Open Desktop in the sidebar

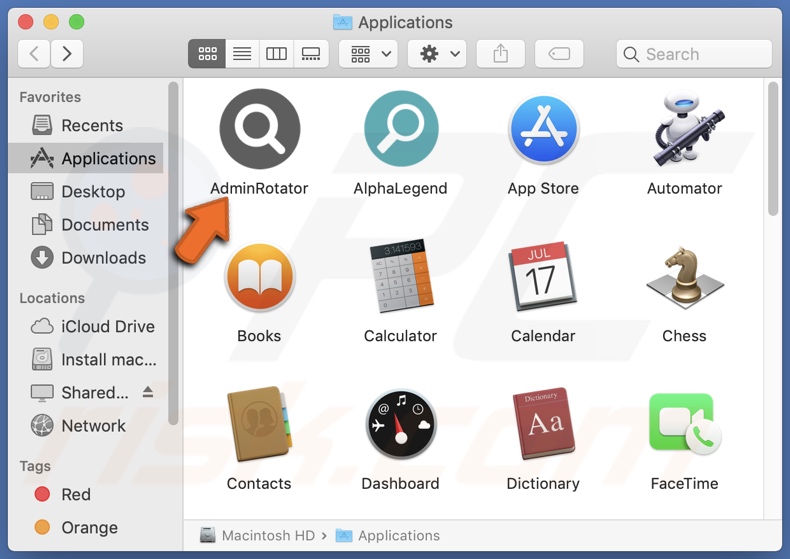(x=86, y=191)
